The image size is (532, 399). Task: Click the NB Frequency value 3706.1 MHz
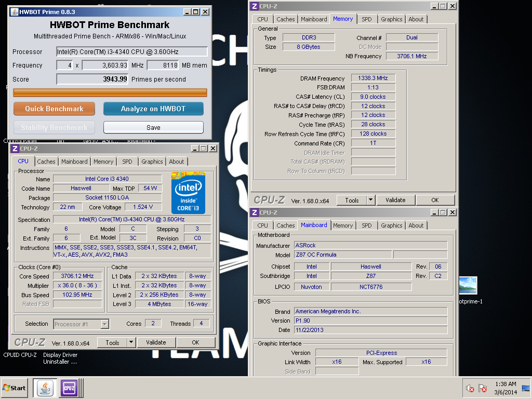[x=412, y=56]
